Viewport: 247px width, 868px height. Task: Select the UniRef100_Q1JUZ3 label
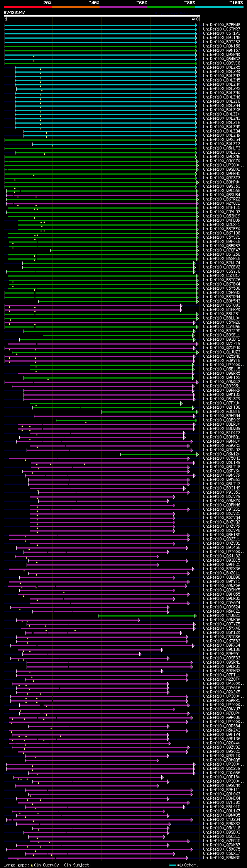(222, 352)
